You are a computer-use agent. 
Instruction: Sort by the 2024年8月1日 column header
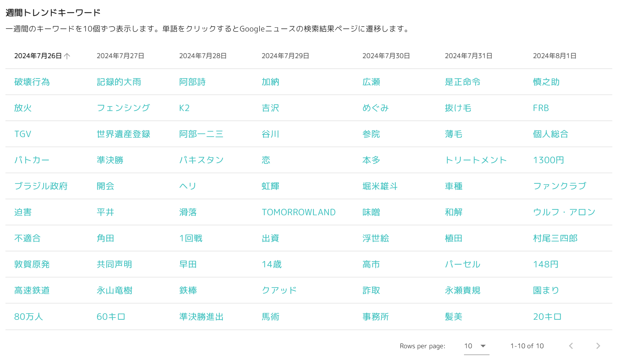554,56
